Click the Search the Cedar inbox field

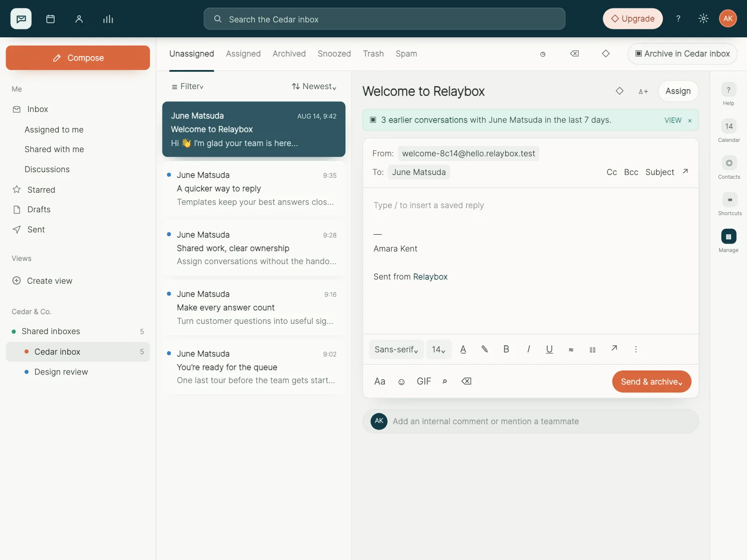click(x=384, y=19)
